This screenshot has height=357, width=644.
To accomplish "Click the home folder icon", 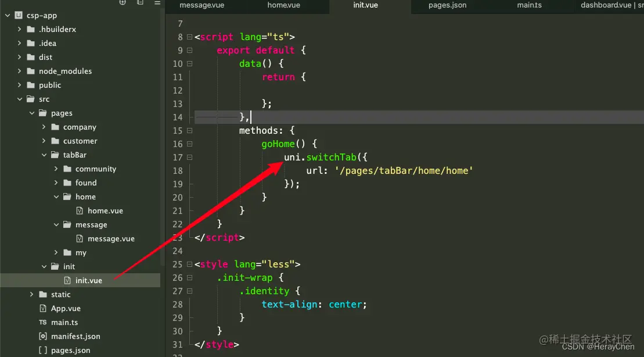I will point(67,197).
